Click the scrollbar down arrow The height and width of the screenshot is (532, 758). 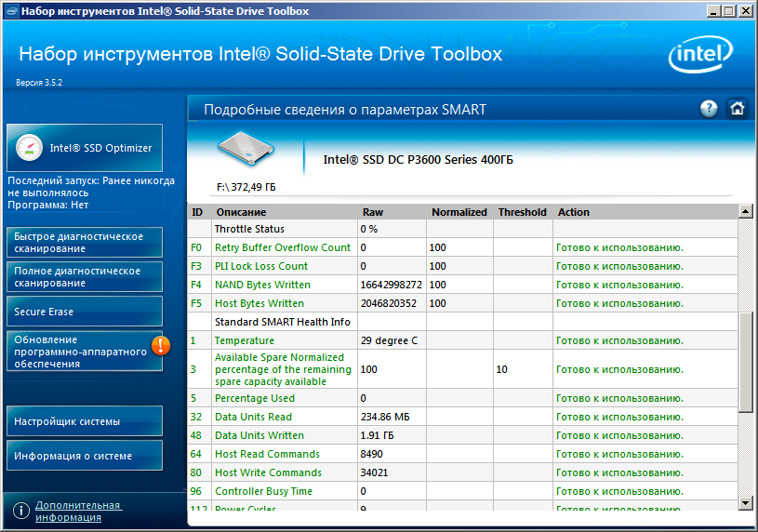click(x=746, y=503)
